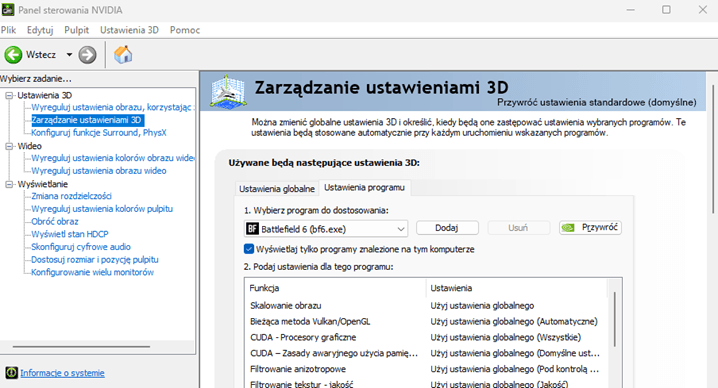Open the Pomoc menu
This screenshot has width=718, height=388.
185,30
